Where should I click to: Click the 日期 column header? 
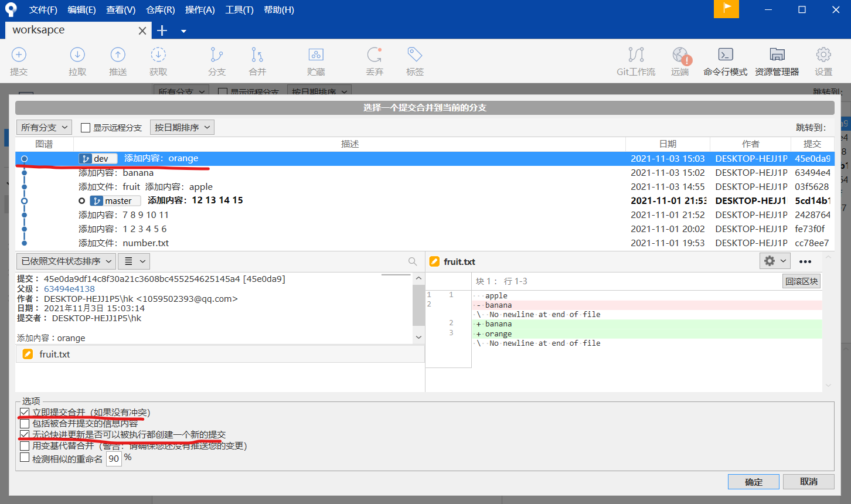668,144
